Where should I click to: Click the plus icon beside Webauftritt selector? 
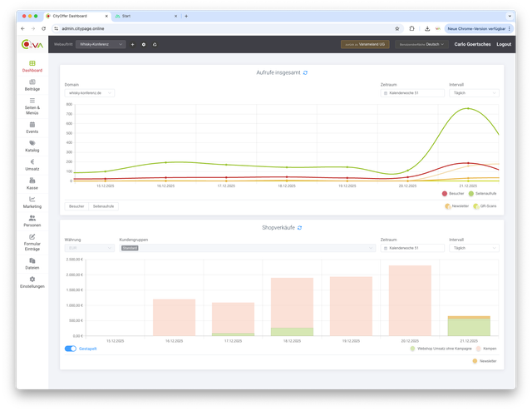point(133,44)
